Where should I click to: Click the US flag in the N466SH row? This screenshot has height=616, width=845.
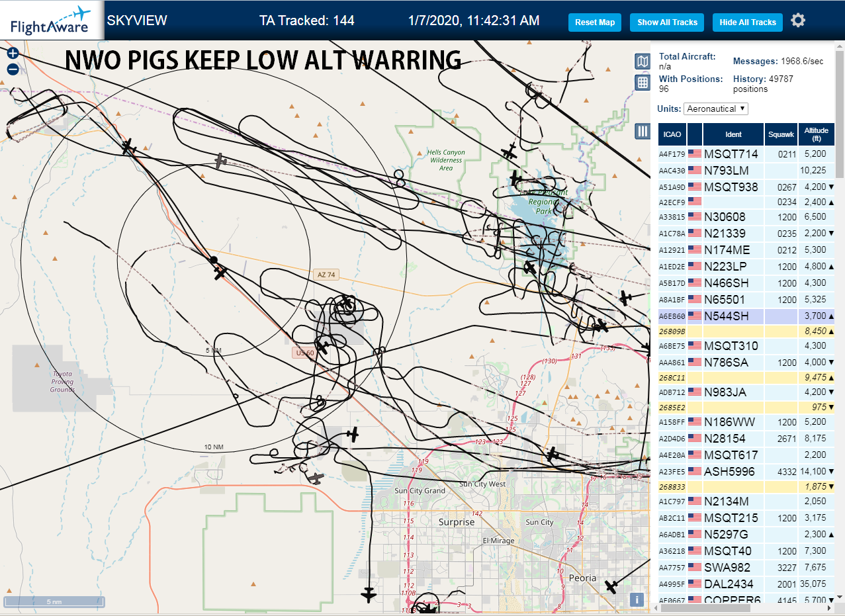(x=695, y=283)
